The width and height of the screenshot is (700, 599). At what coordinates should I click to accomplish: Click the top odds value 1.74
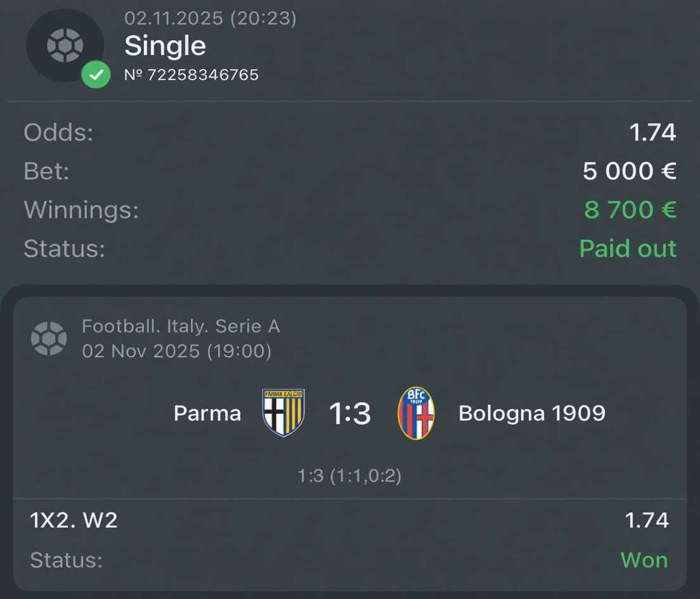click(652, 133)
